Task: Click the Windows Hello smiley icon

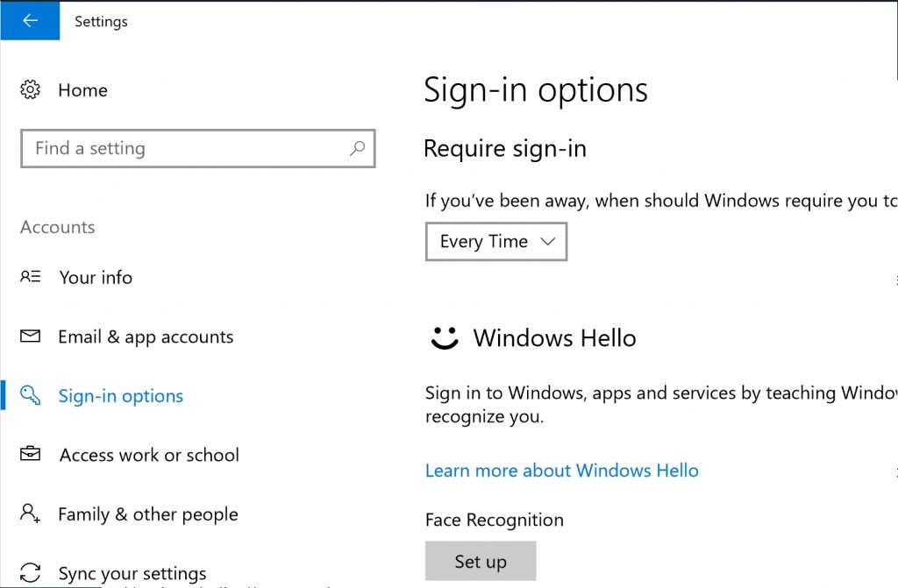Action: (x=445, y=337)
